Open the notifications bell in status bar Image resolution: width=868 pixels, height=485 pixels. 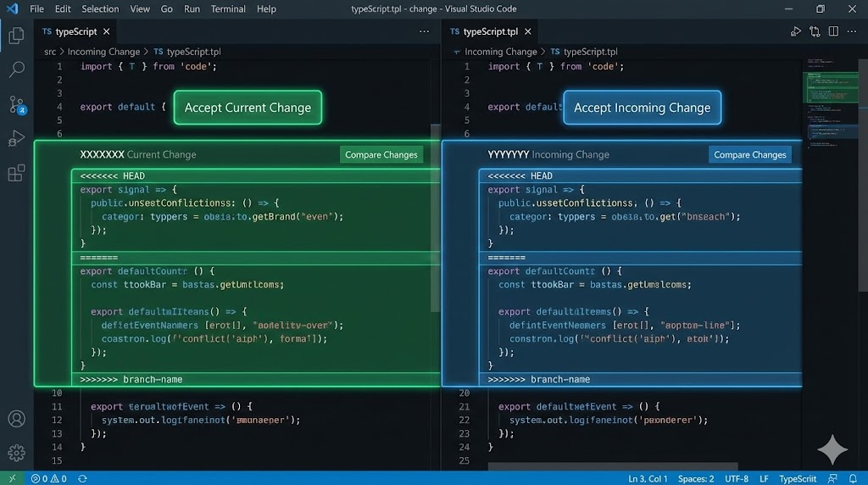click(853, 478)
